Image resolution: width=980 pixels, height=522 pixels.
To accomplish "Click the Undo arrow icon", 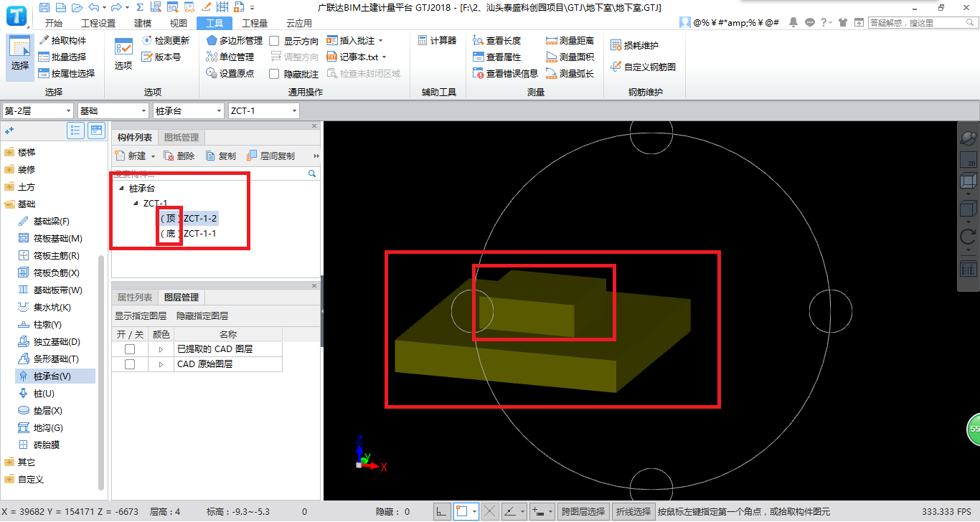I will [x=94, y=7].
